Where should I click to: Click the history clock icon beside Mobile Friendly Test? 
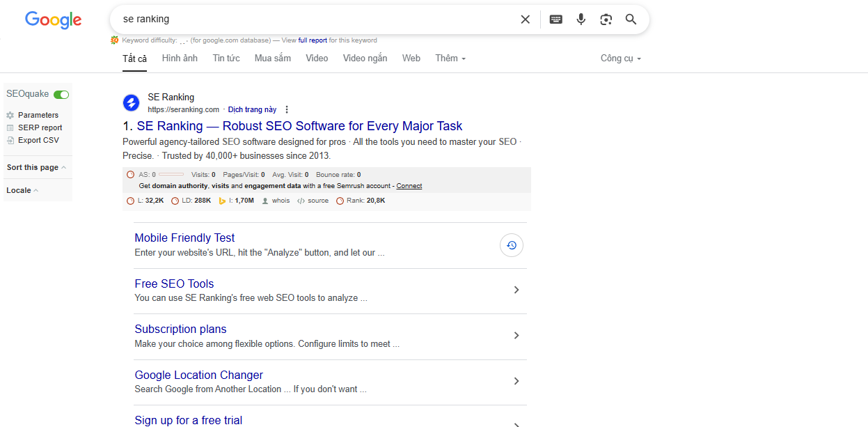pyautogui.click(x=512, y=245)
